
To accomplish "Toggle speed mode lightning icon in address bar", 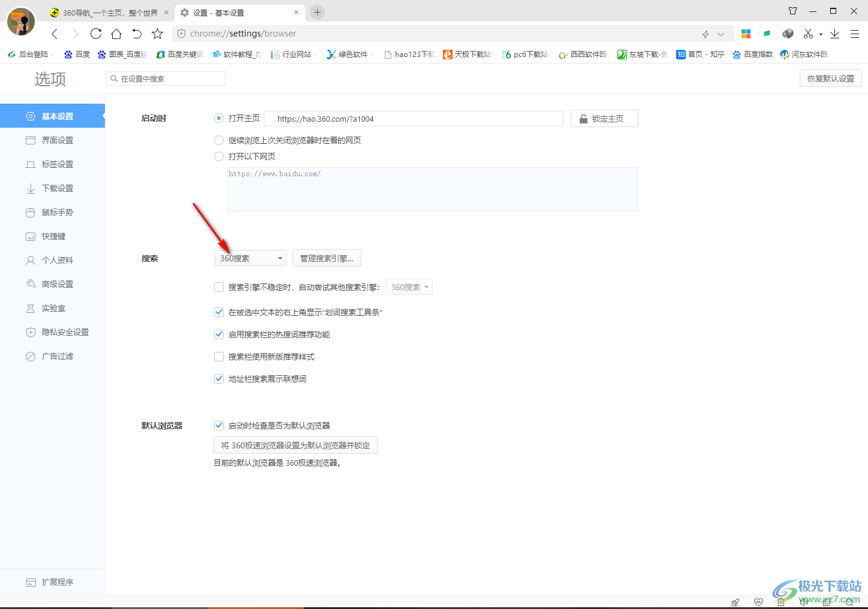I will pos(706,34).
